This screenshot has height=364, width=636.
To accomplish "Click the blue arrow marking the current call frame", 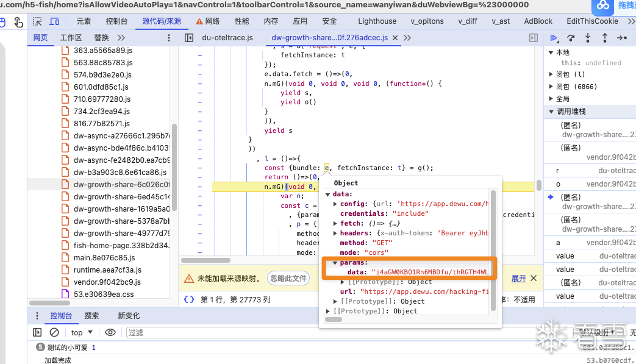I will 551,197.
